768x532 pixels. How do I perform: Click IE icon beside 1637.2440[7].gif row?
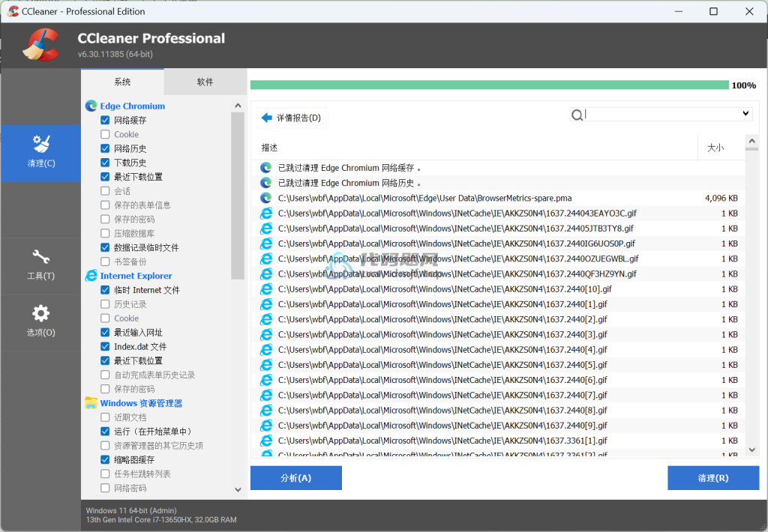[266, 396]
